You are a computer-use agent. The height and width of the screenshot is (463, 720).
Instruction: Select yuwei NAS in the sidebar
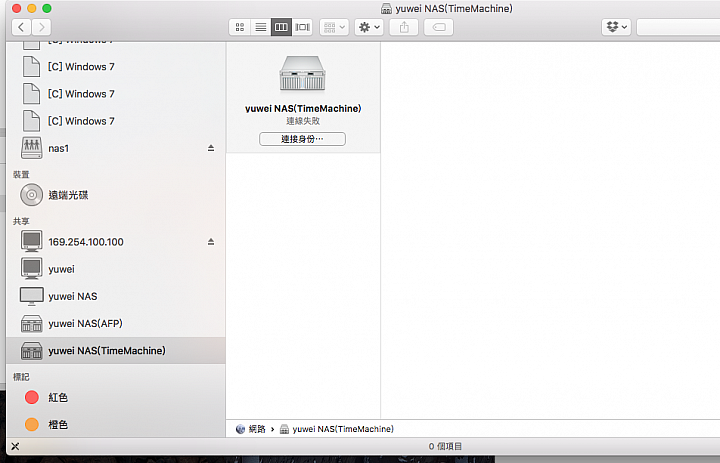(116, 296)
